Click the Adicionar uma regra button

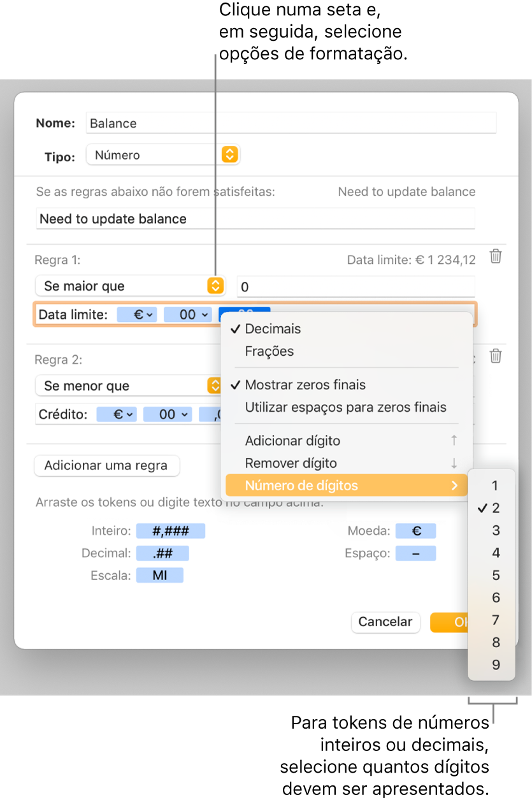click(106, 465)
